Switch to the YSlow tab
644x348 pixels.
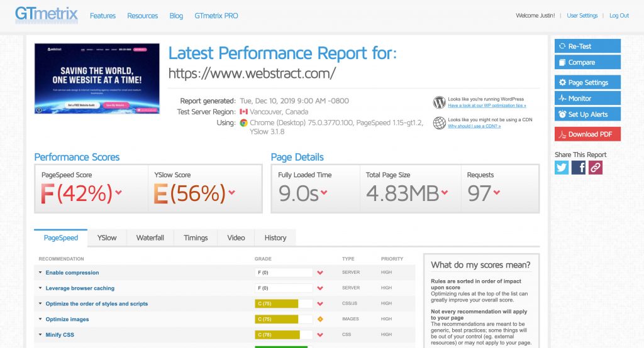pyautogui.click(x=106, y=238)
